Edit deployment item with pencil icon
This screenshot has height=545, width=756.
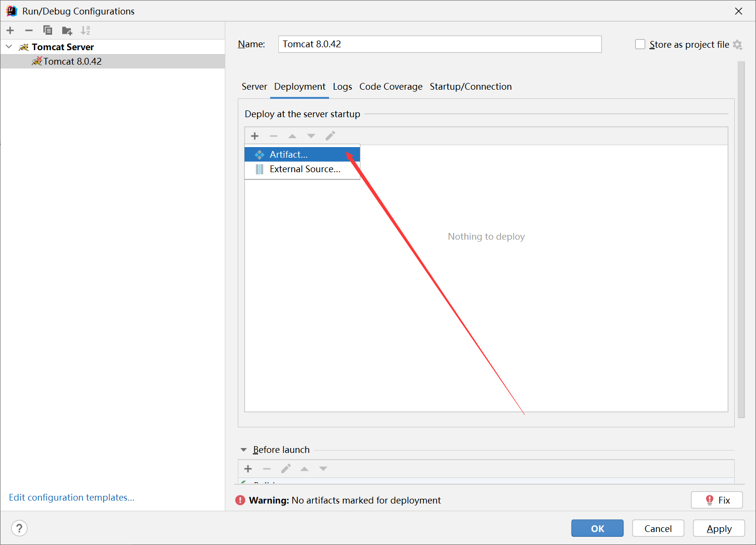click(330, 136)
